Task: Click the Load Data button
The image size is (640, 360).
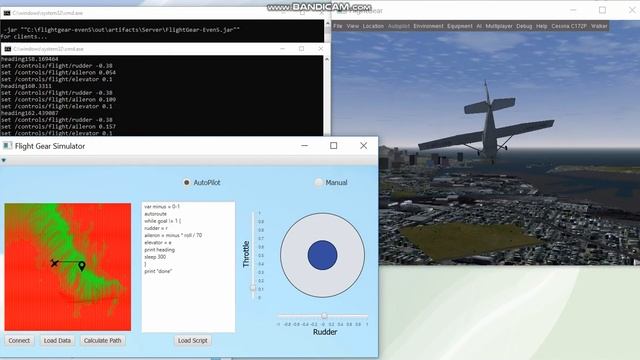Action: [57, 340]
